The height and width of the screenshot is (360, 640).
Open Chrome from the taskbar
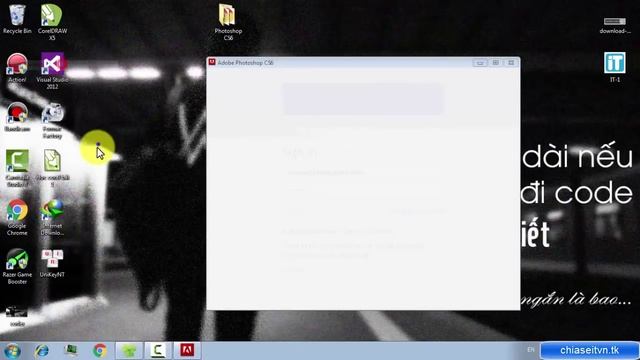pyautogui.click(x=100, y=351)
